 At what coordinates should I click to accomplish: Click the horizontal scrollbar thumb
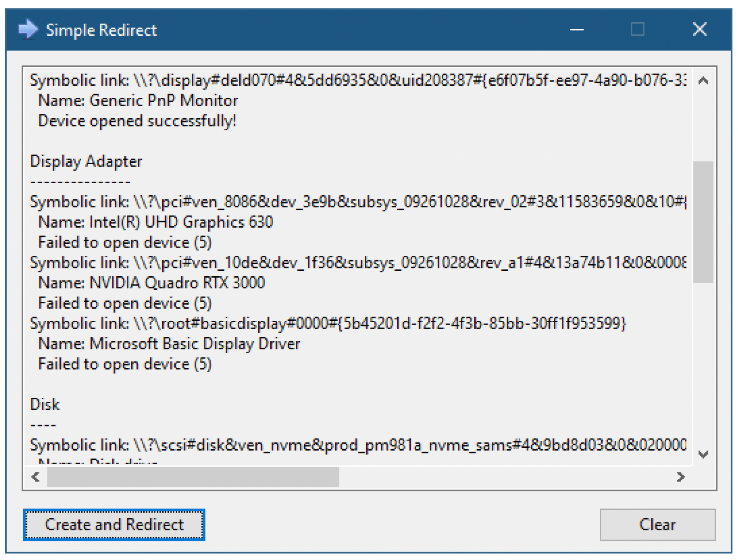pyautogui.click(x=193, y=477)
